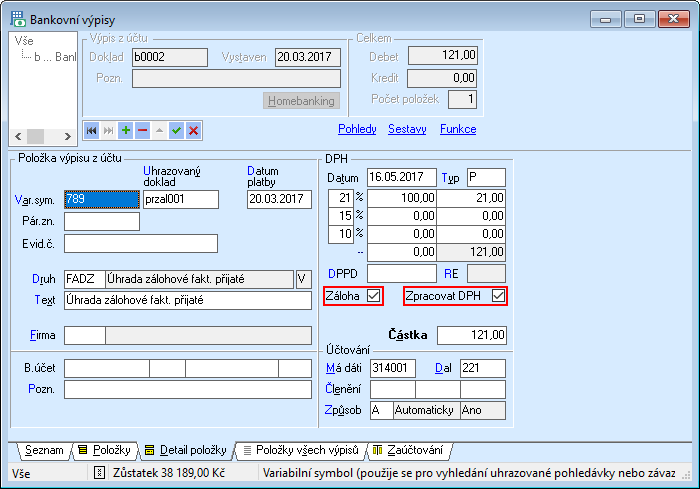Add new record with green plus
Image resolution: width=700 pixels, height=489 pixels.
click(x=125, y=130)
